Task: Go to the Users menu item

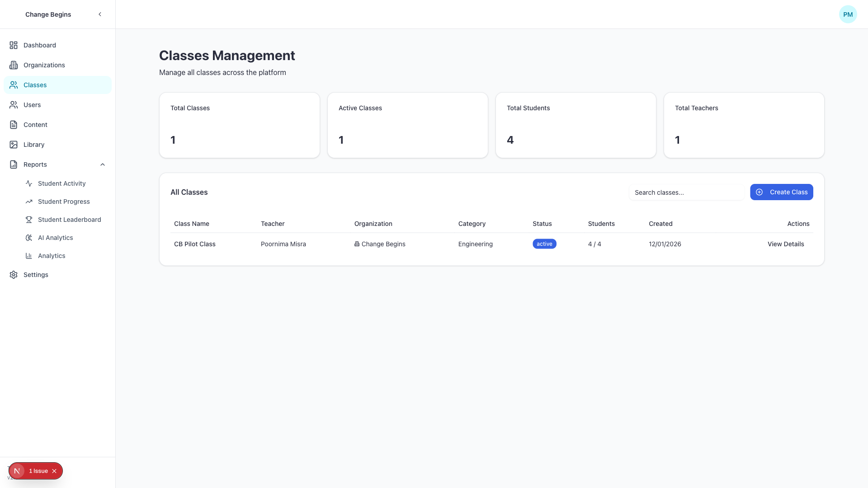Action: 32,105
